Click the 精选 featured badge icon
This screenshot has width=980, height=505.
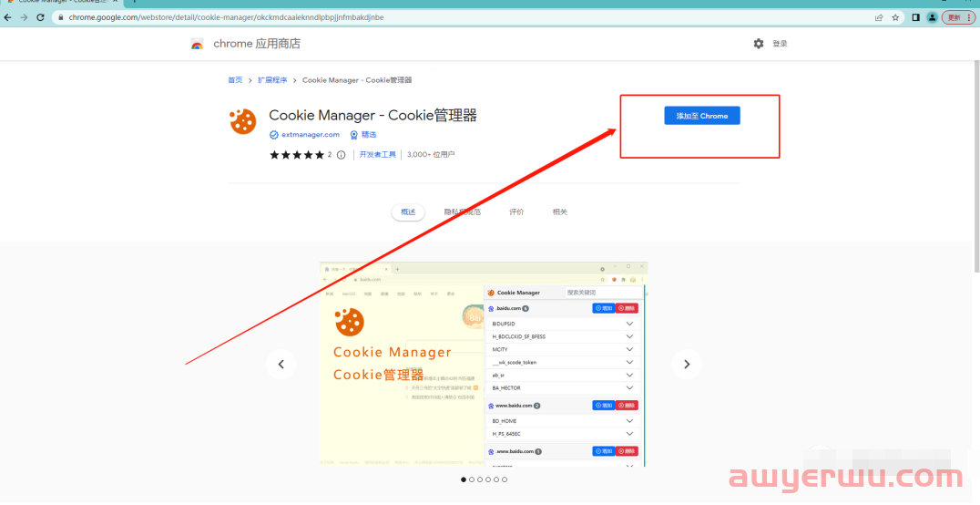[x=353, y=135]
